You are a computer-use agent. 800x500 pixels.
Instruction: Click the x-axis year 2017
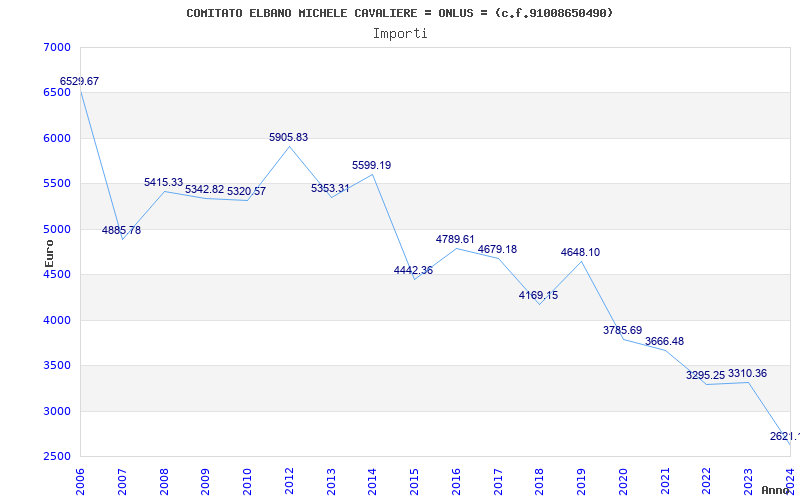tap(498, 481)
